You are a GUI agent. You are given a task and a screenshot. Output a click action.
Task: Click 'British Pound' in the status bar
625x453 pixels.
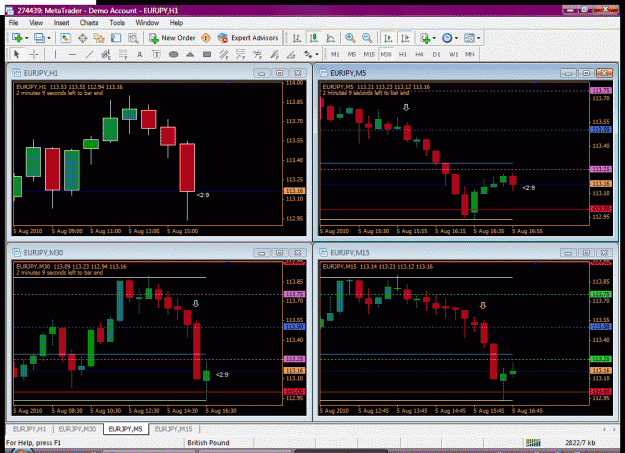tap(208, 443)
